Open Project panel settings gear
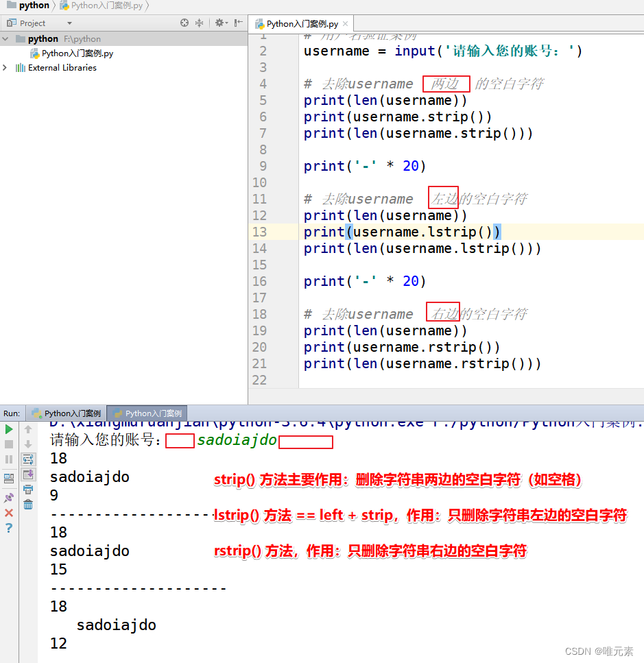This screenshot has width=644, height=663. (x=220, y=23)
